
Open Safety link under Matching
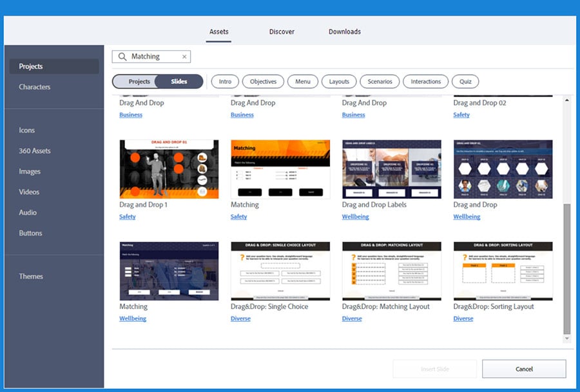pyautogui.click(x=238, y=217)
